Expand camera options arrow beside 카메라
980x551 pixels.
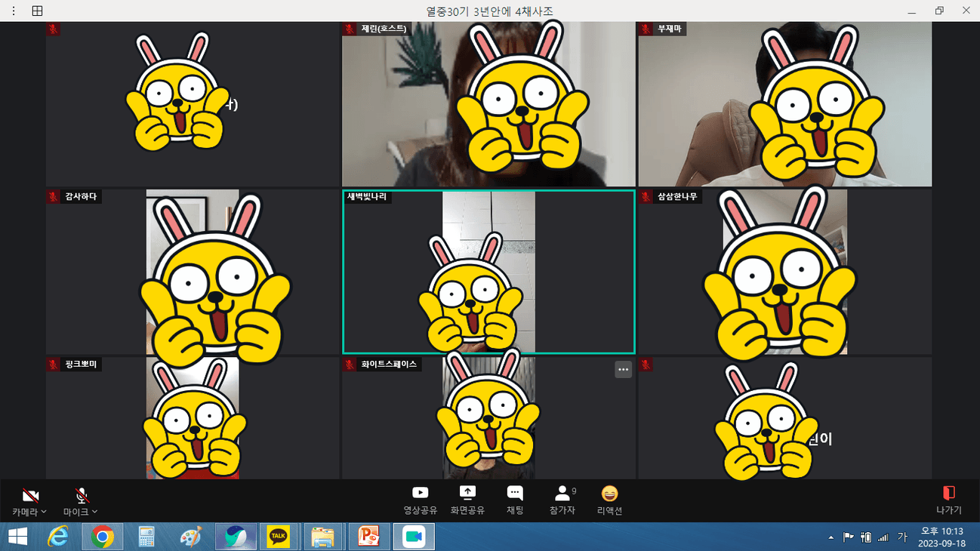click(x=44, y=512)
